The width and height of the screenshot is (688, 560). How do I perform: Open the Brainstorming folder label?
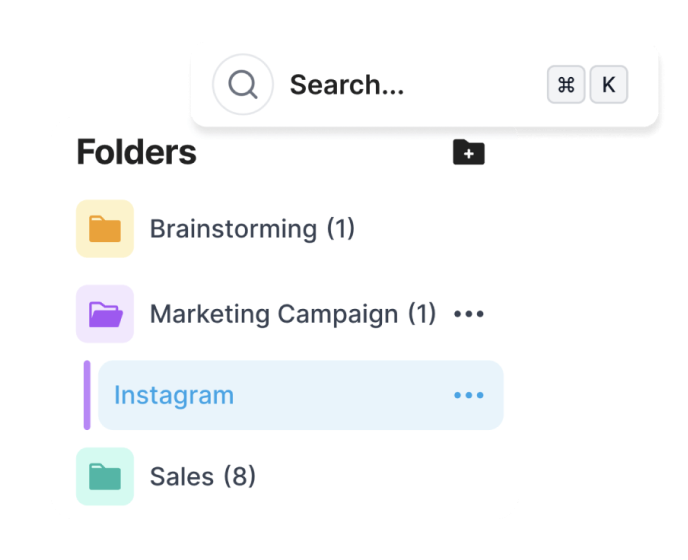233,229
